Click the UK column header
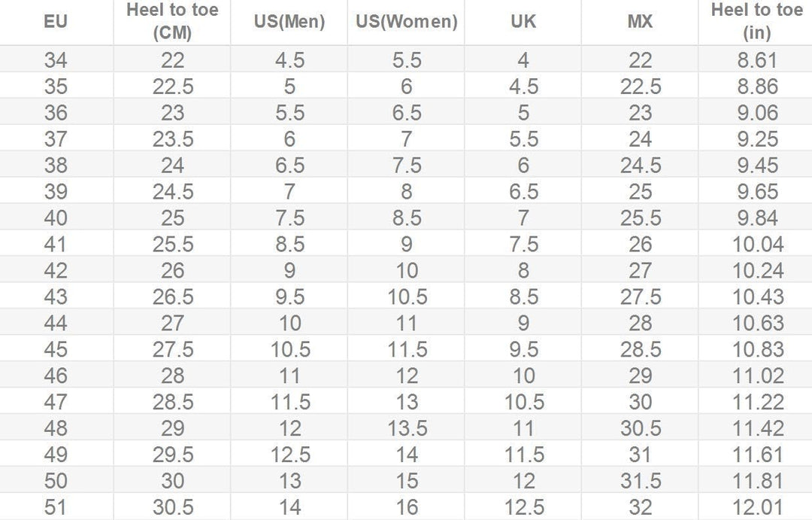The width and height of the screenshot is (812, 520). click(x=523, y=22)
